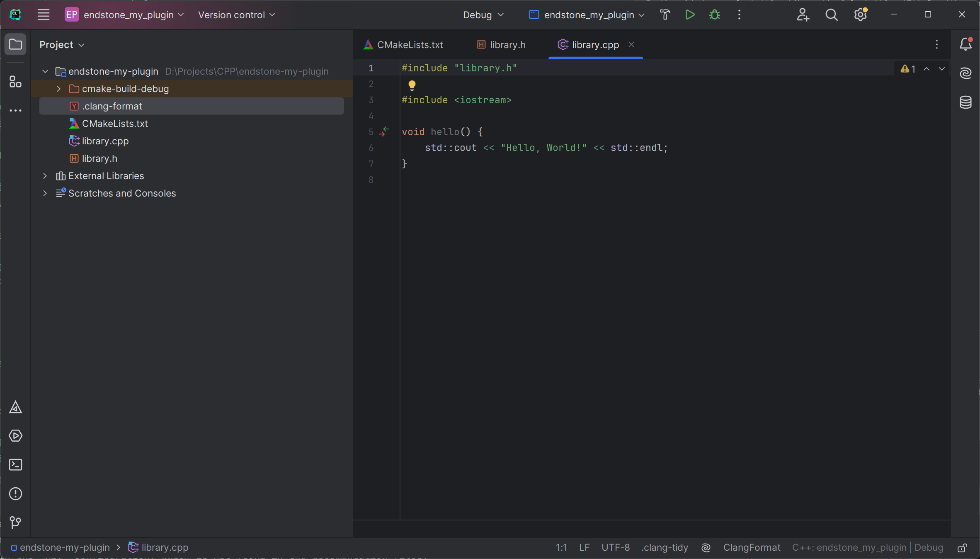The height and width of the screenshot is (559, 980).
Task: Run the endstone_my_plugin configuration
Action: click(x=690, y=15)
